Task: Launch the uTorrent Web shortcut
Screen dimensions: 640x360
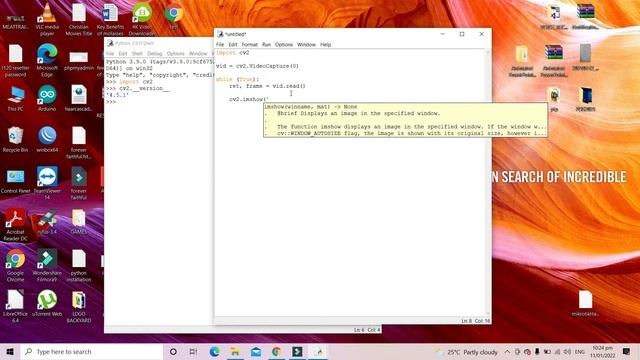Action: click(x=47, y=304)
